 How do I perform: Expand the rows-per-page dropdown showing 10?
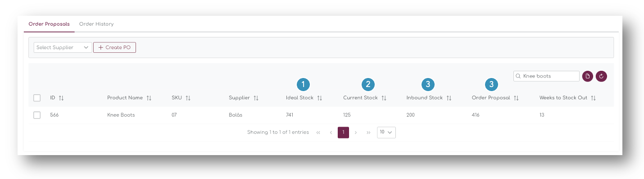(x=386, y=132)
